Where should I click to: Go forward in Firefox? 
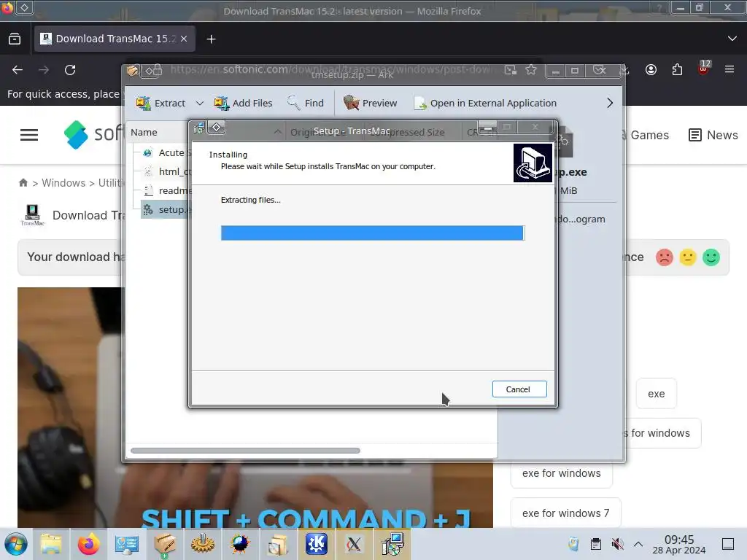point(44,70)
